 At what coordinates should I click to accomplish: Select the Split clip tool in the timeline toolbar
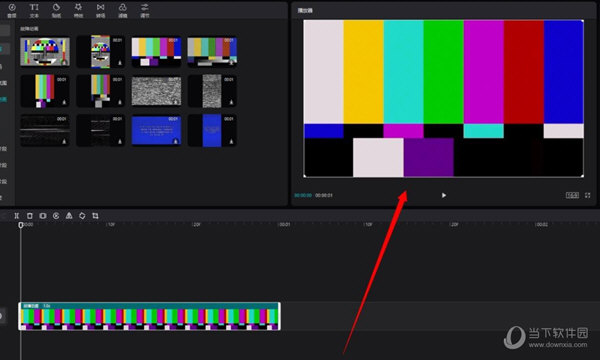coord(16,216)
